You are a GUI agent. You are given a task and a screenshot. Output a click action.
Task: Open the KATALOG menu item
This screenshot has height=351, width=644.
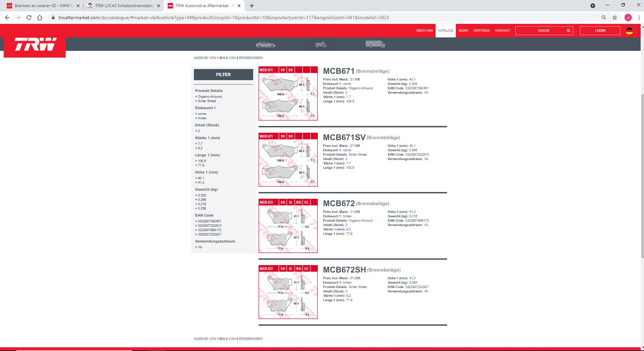click(x=445, y=31)
